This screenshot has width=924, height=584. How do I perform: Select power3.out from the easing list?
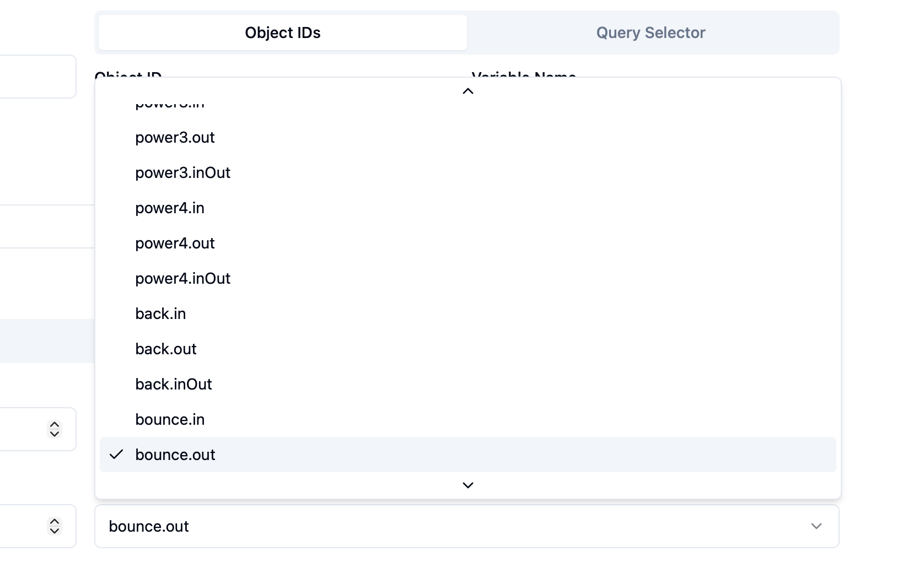point(175,138)
